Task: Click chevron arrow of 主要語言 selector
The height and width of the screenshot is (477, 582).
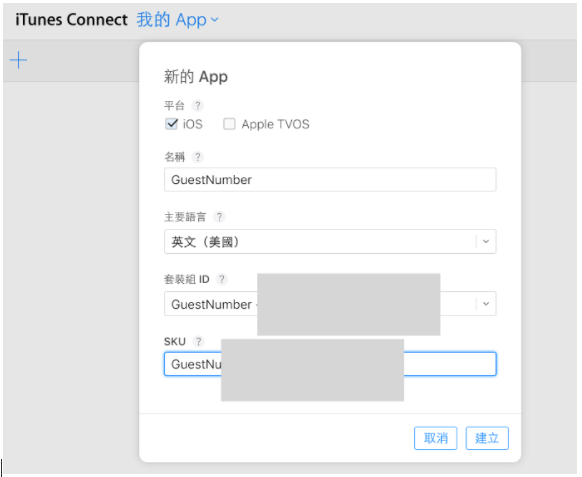Action: [x=486, y=242]
